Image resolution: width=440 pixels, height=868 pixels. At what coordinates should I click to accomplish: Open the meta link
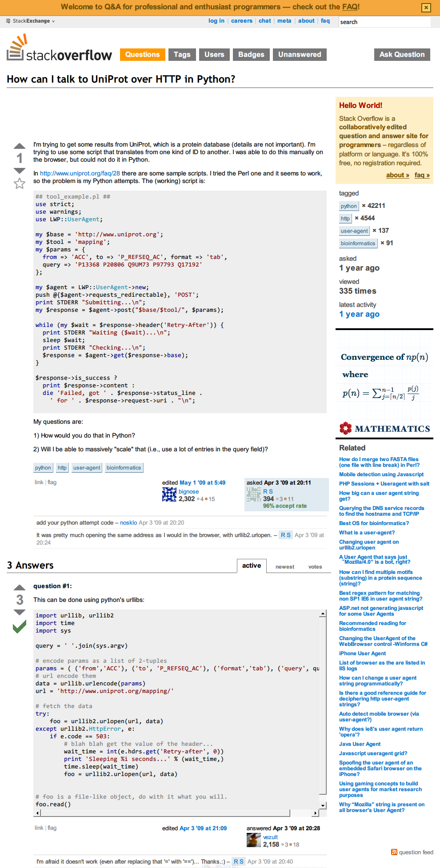tap(284, 21)
